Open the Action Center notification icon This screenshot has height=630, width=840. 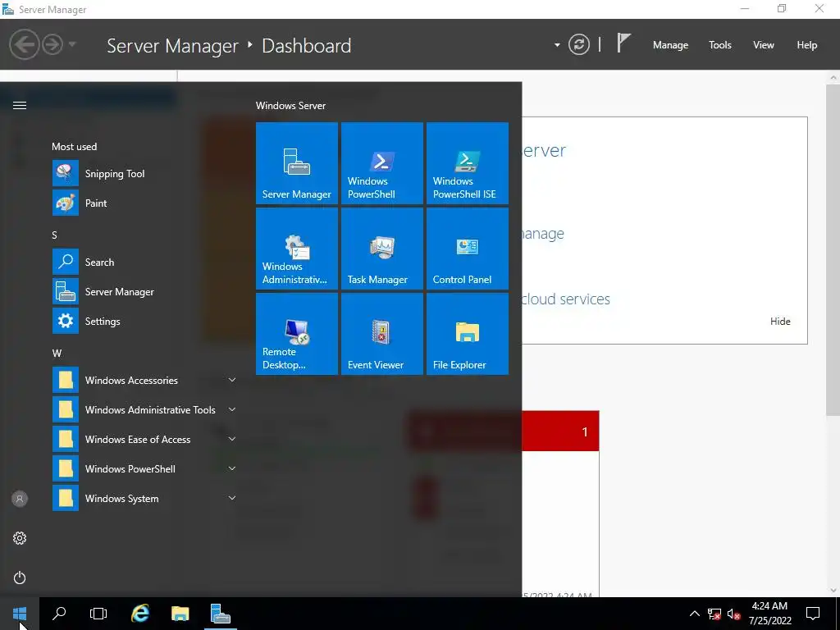tap(813, 614)
